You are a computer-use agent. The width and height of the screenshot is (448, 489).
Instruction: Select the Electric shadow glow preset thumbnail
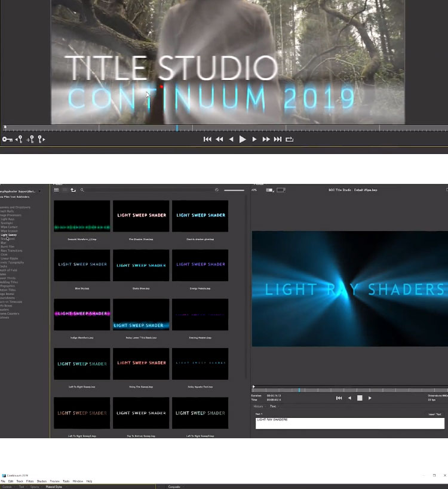point(200,216)
